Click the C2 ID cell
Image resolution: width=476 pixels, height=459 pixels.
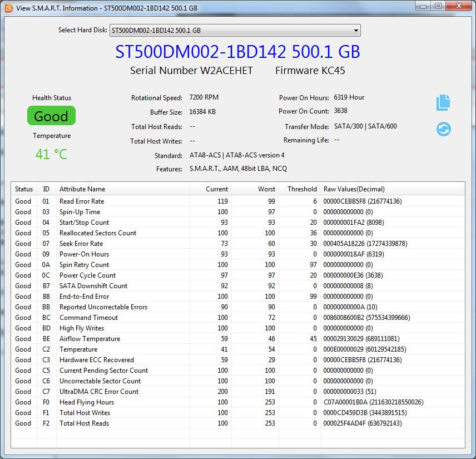click(46, 349)
